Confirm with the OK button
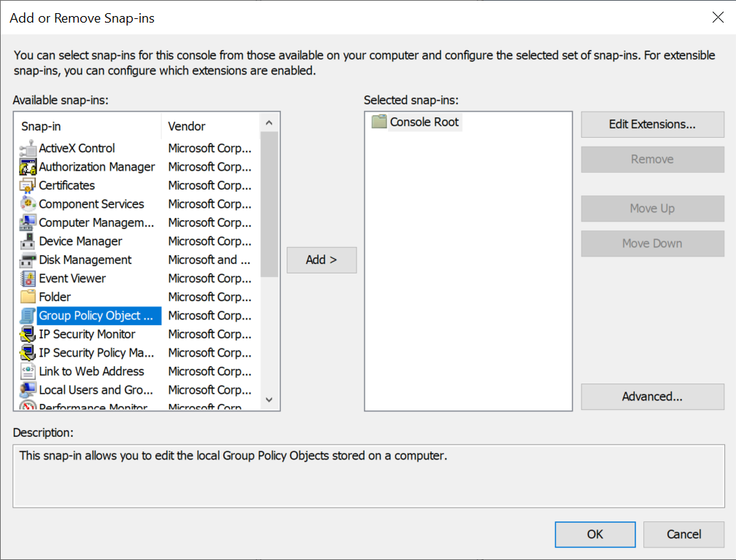The height and width of the screenshot is (560, 736). pyautogui.click(x=595, y=534)
